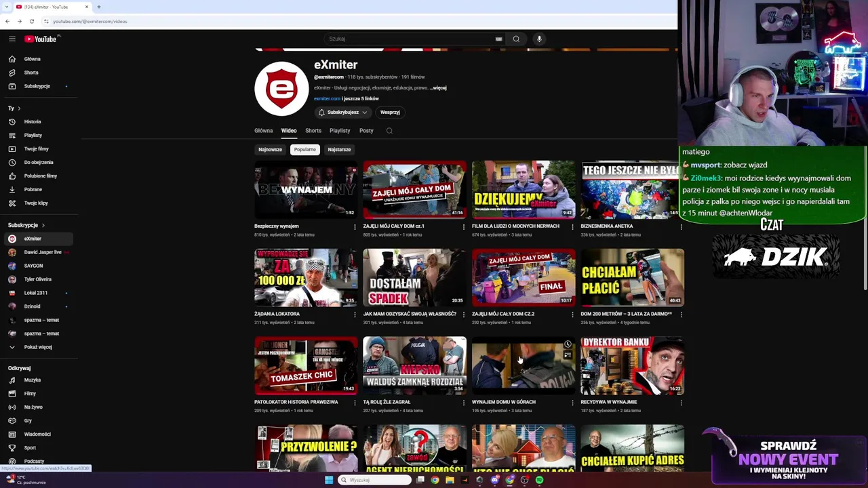Open ZAJĘLI MÓJ CAŁY DOM cz.1 thumbnail
Screen dimensions: 868x488
414,190
